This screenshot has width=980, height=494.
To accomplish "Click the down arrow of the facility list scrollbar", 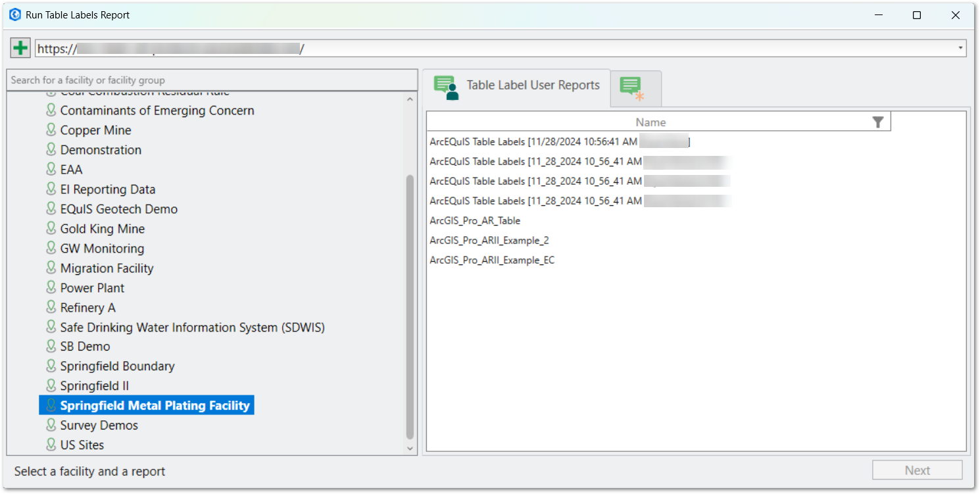I will coord(410,448).
